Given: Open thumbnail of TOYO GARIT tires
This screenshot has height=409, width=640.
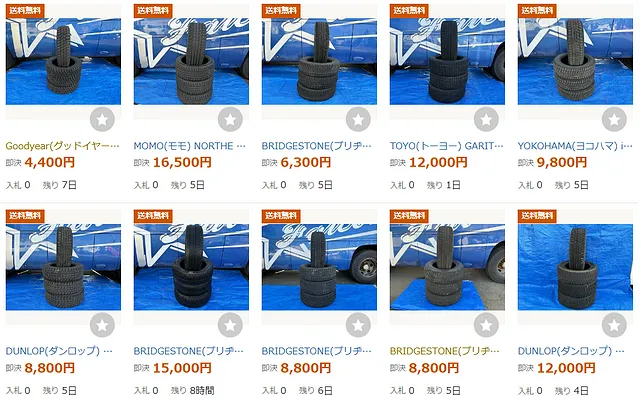Looking at the screenshot, I should 447,54.
